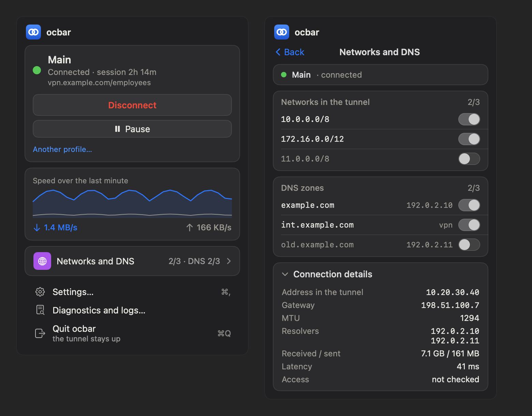Click the tunnel address 10.20.30.40

[x=453, y=292]
